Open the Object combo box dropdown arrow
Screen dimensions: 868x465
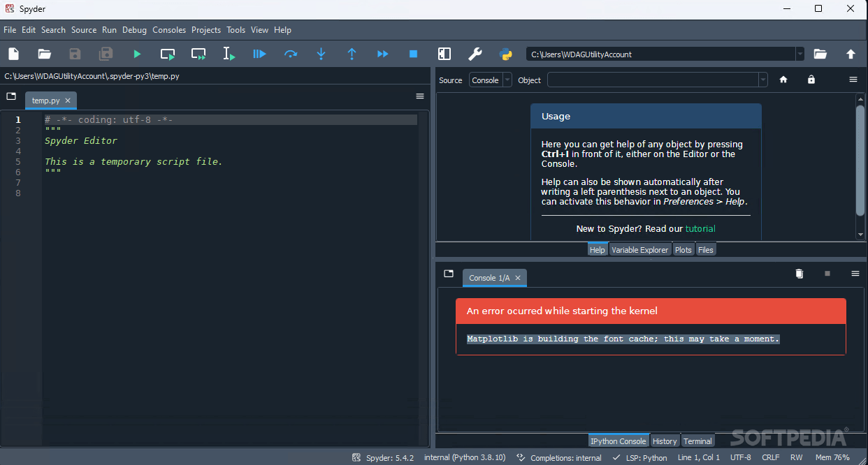click(x=763, y=80)
